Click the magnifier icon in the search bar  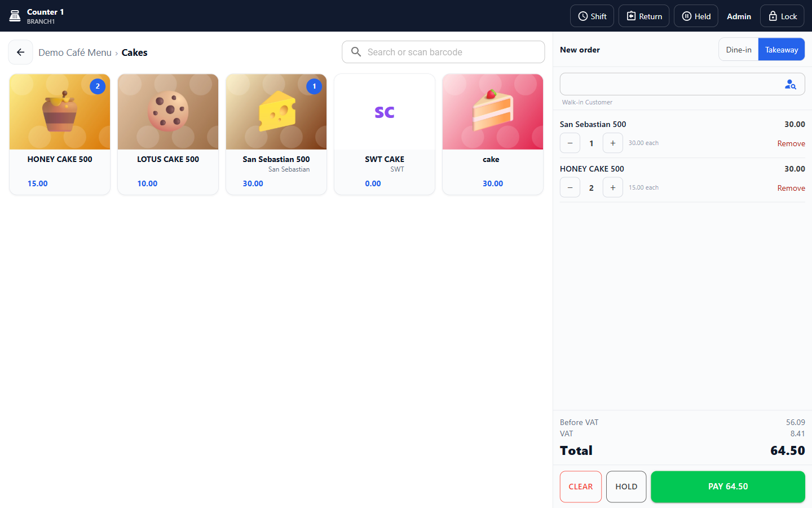point(356,52)
